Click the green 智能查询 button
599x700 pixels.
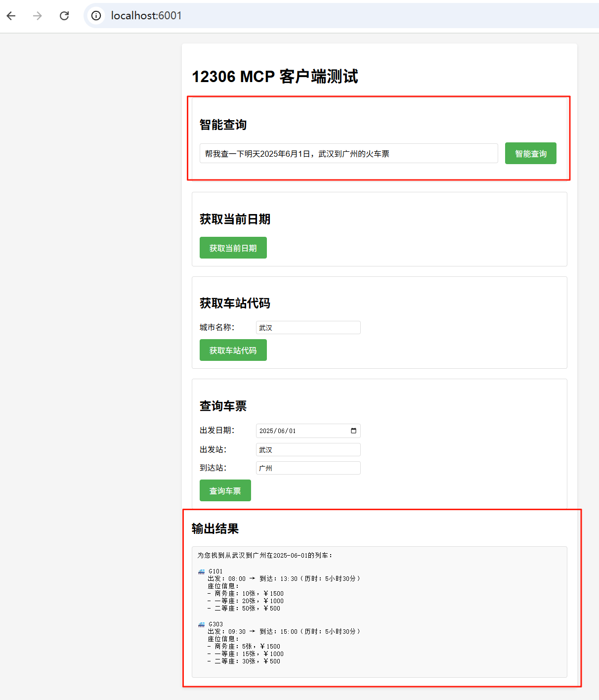pos(531,153)
